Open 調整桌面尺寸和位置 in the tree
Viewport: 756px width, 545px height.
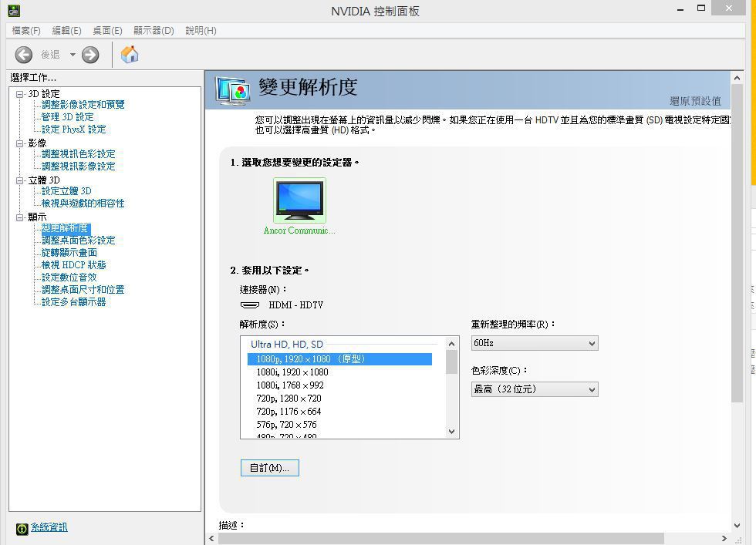pos(83,290)
